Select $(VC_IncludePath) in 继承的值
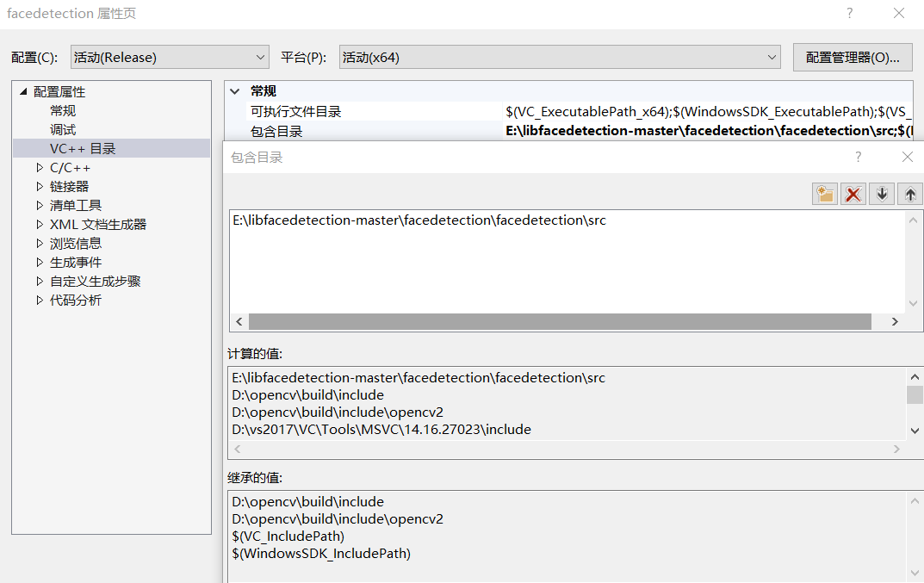This screenshot has height=583, width=924. [288, 536]
